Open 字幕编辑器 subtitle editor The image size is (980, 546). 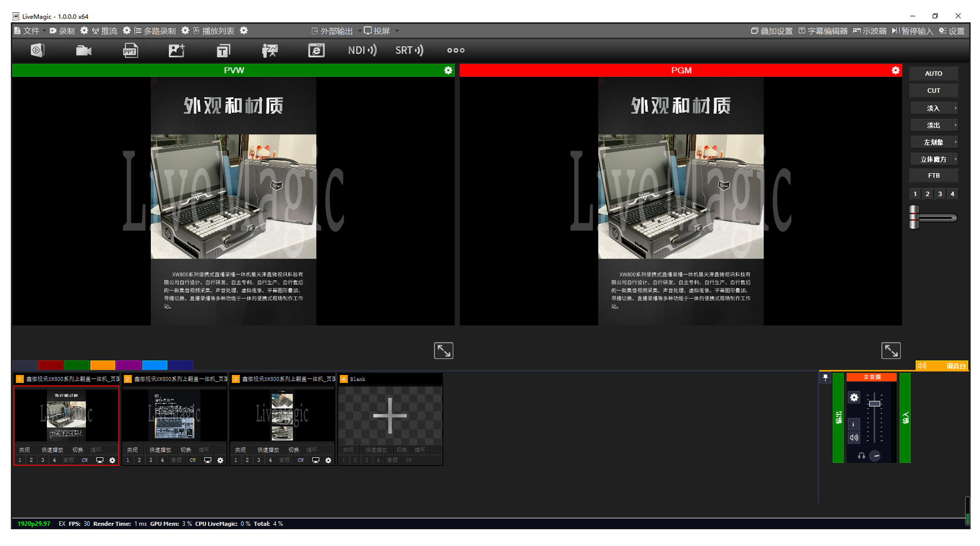(823, 31)
